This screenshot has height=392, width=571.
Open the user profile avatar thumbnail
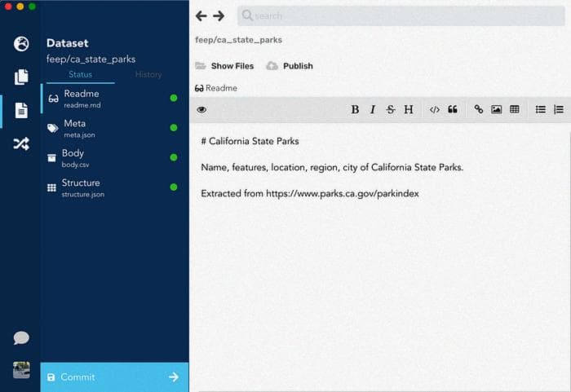coord(21,370)
